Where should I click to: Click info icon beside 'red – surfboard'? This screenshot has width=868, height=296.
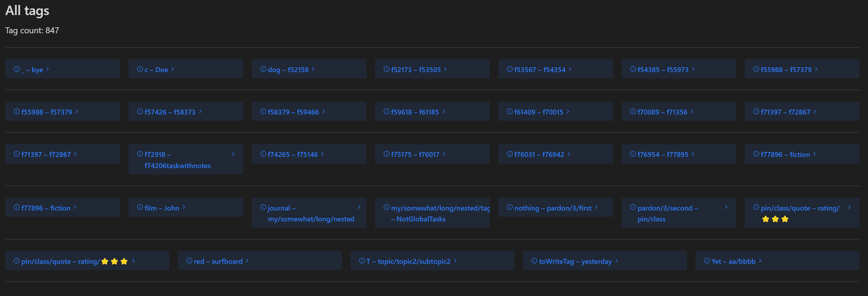pos(189,261)
